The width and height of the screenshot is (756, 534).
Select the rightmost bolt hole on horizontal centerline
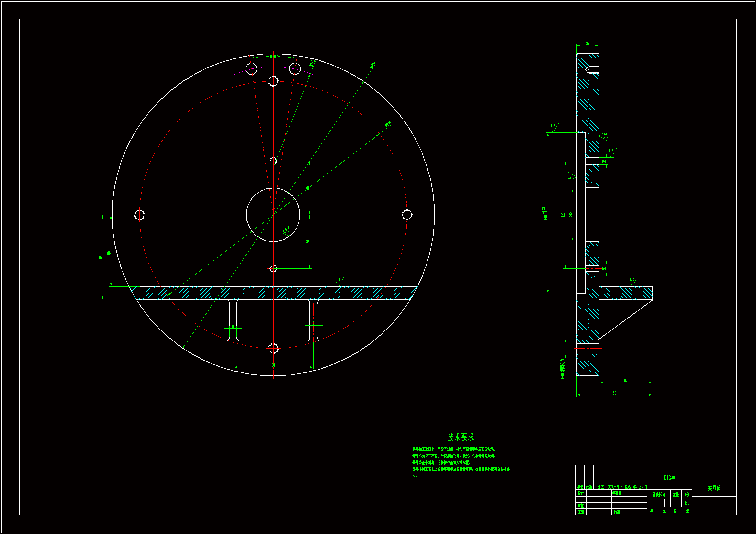pos(407,215)
